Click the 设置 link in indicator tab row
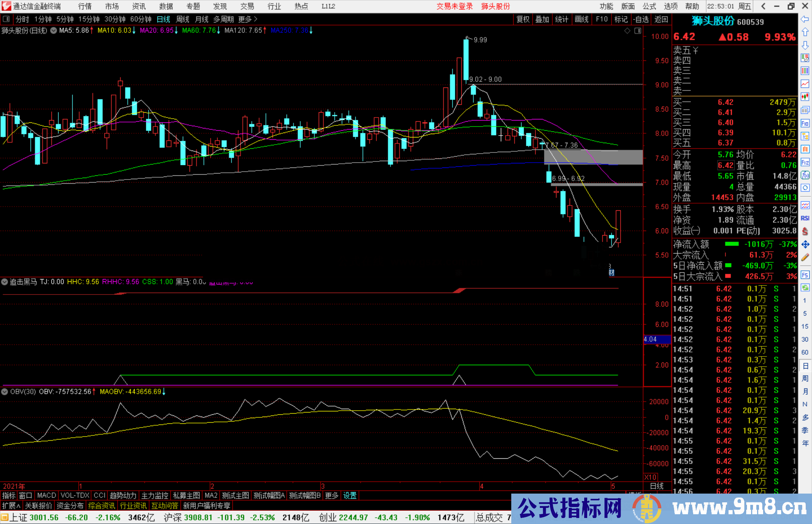Image resolution: width=812 pixels, height=524 pixels. [350, 496]
